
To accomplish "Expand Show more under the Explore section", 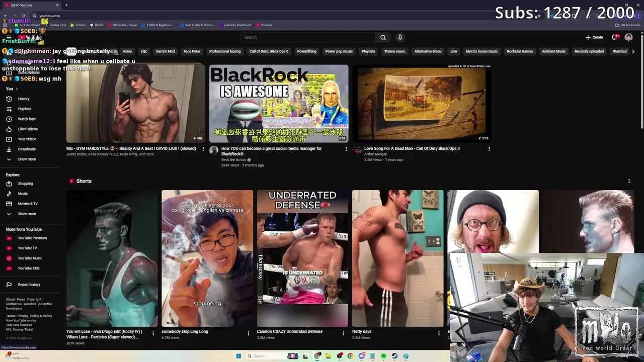I will click(31, 214).
